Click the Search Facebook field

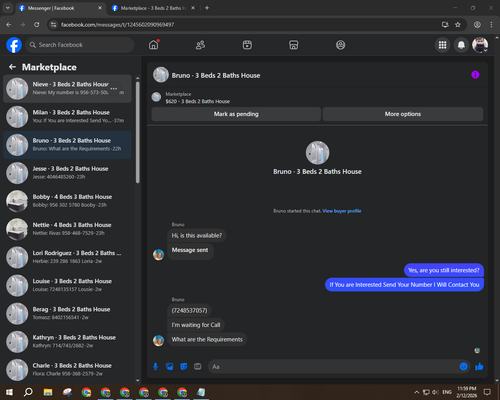pyautogui.click(x=80, y=45)
